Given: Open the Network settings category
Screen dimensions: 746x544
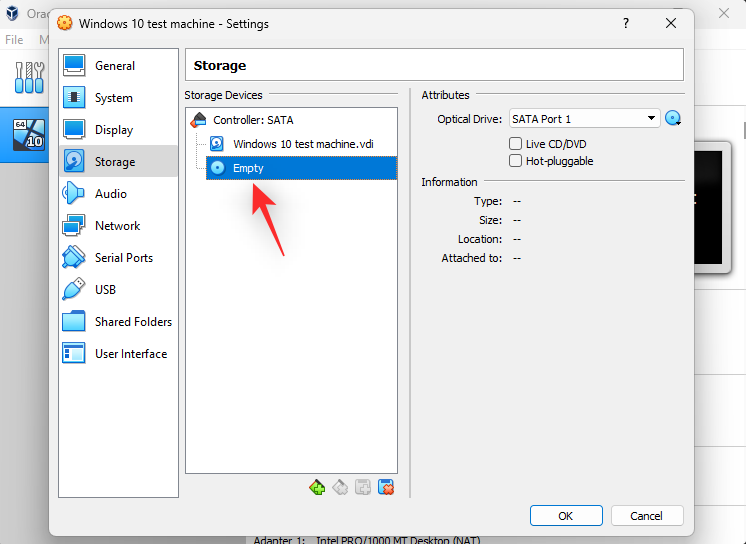Looking at the screenshot, I should (x=118, y=225).
